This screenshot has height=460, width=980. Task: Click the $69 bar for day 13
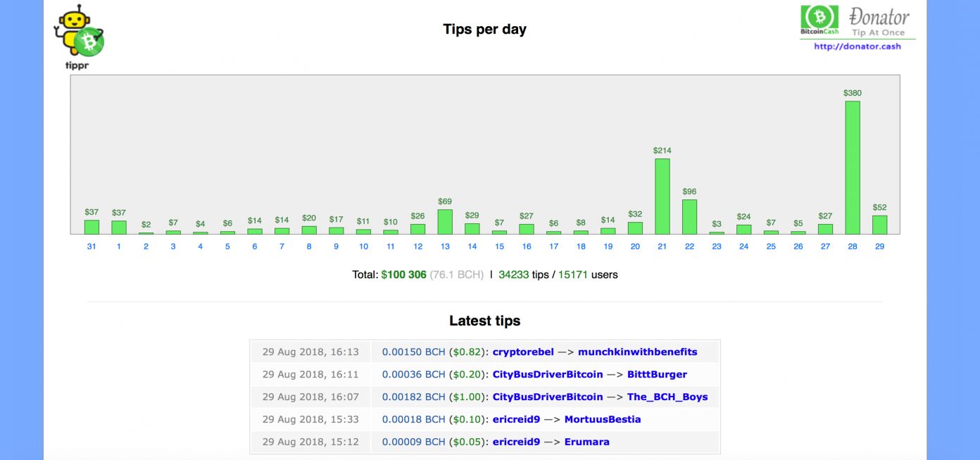click(x=445, y=222)
